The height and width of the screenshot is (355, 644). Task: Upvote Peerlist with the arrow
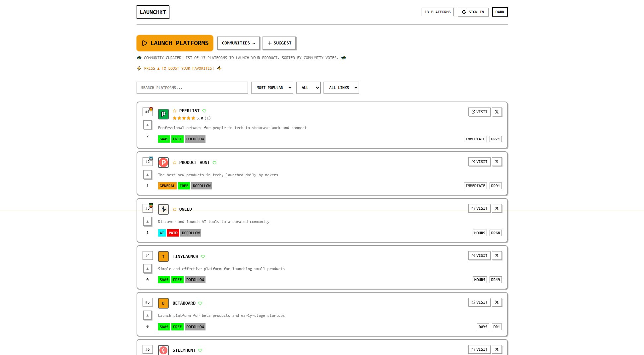(x=147, y=125)
